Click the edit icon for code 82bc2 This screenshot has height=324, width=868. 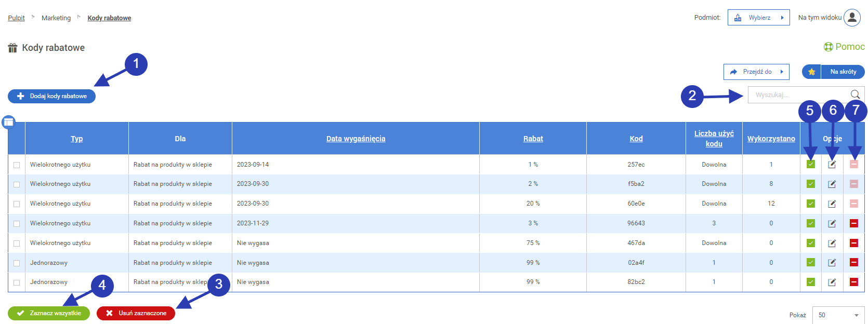[x=832, y=282]
